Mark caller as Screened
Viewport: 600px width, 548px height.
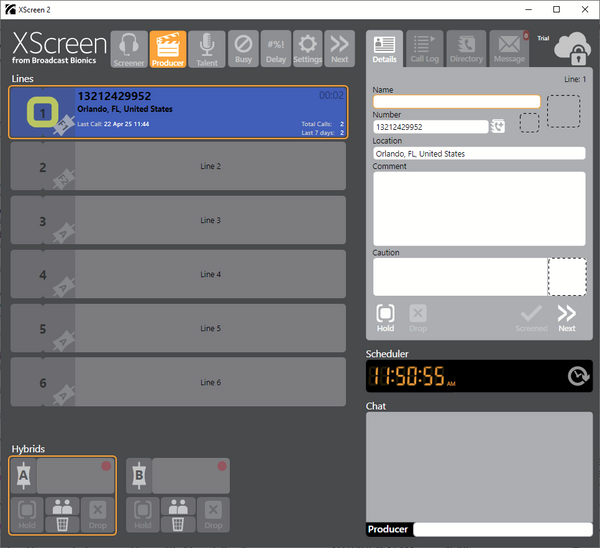[x=531, y=318]
